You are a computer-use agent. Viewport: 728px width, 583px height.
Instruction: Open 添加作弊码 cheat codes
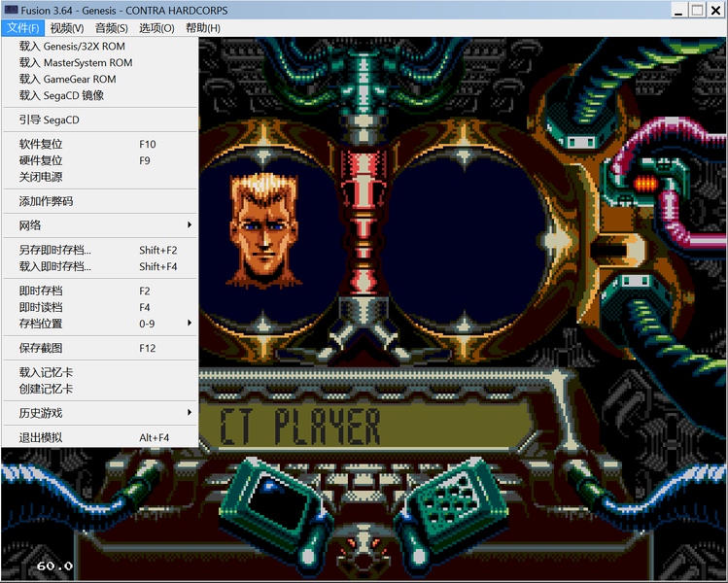[x=100, y=201]
